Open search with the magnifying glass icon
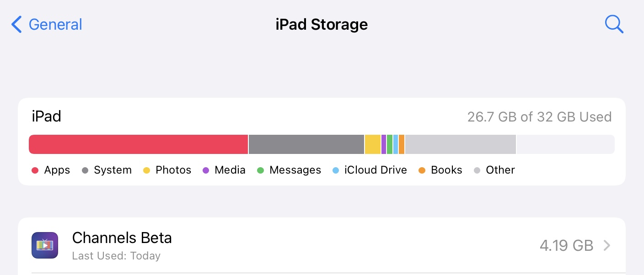Image resolution: width=644 pixels, height=275 pixels. coord(614,24)
